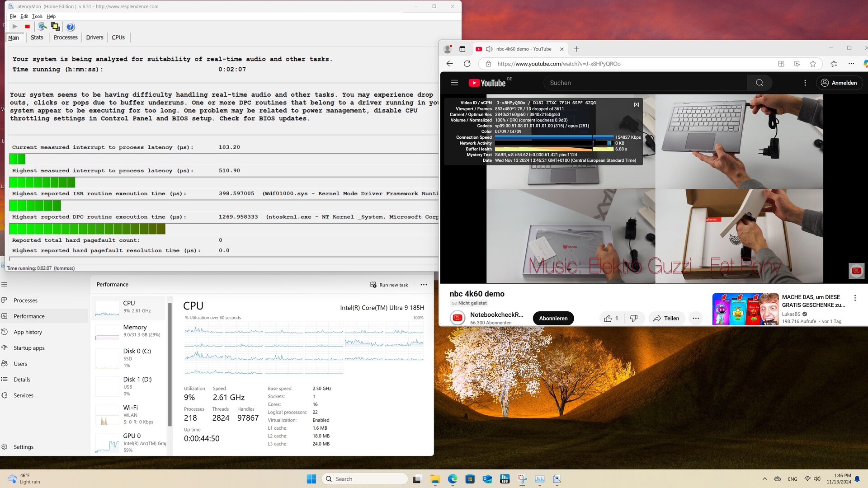868x488 pixels.
Task: Open the YouTube guide hamburger menu
Action: click(x=454, y=83)
